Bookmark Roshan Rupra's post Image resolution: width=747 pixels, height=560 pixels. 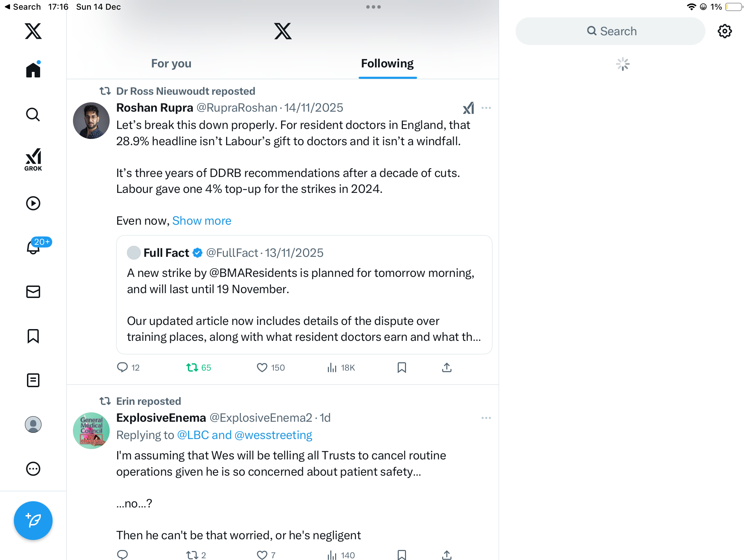(402, 367)
